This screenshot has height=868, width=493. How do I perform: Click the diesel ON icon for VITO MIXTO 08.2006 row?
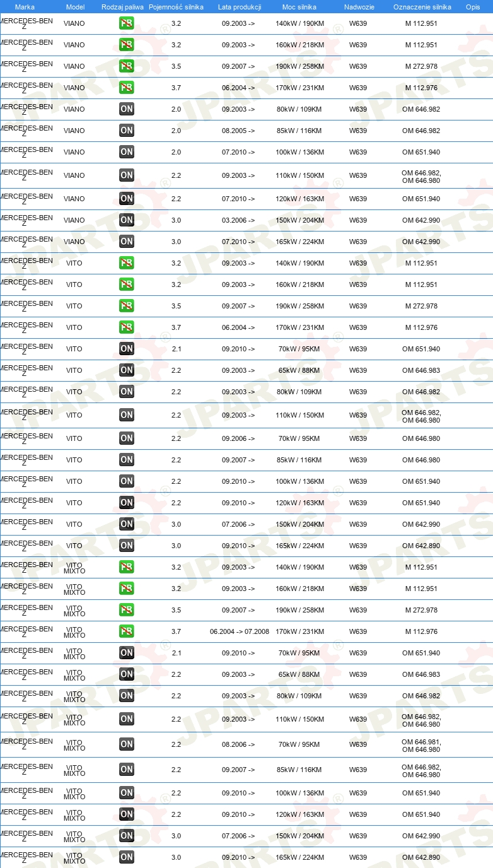click(127, 744)
